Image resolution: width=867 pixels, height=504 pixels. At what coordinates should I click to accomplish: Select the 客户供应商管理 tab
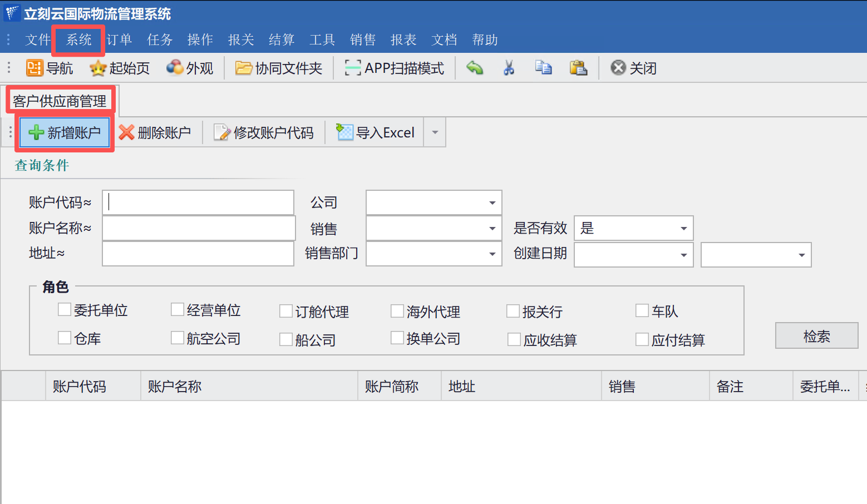[60, 101]
